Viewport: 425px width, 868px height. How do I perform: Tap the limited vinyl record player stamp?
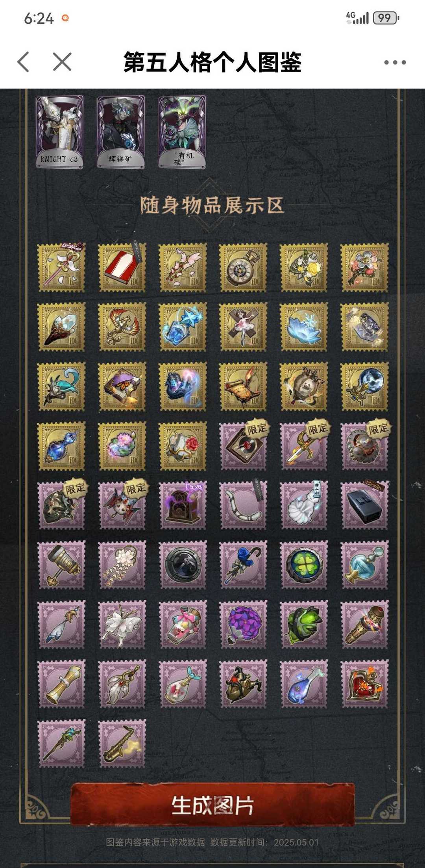pos(243,446)
